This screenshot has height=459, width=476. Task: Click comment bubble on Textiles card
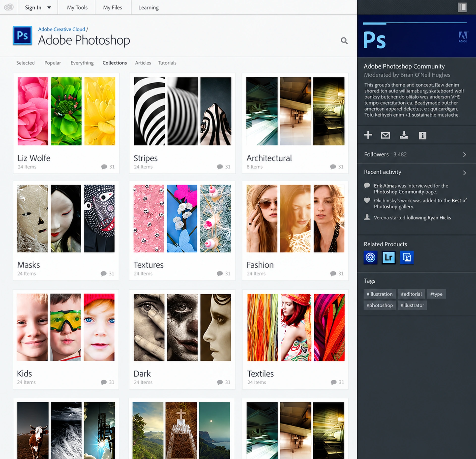coord(333,382)
